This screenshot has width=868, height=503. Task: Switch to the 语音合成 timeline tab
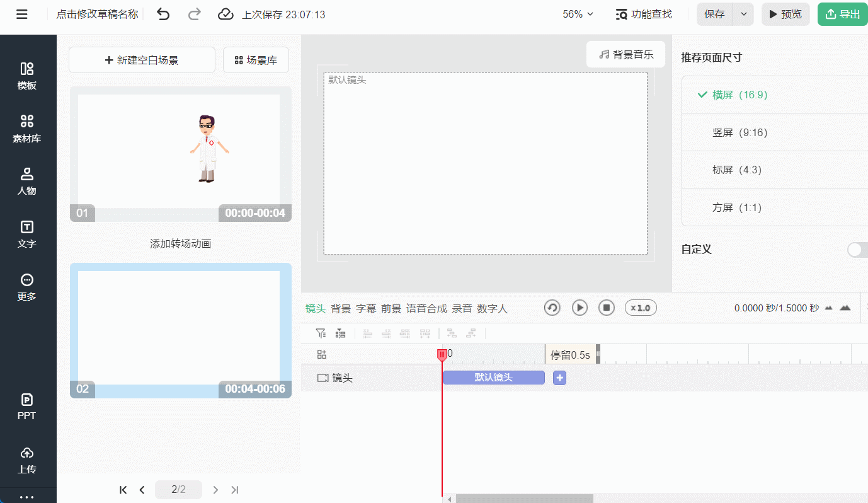426,308
